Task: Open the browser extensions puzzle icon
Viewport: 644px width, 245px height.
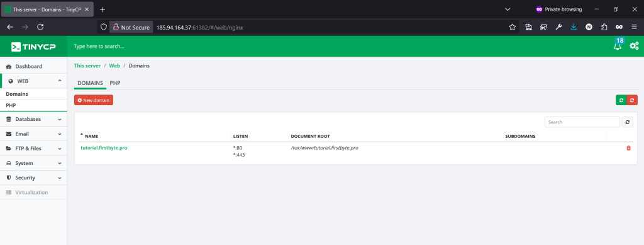Action: [x=604, y=27]
